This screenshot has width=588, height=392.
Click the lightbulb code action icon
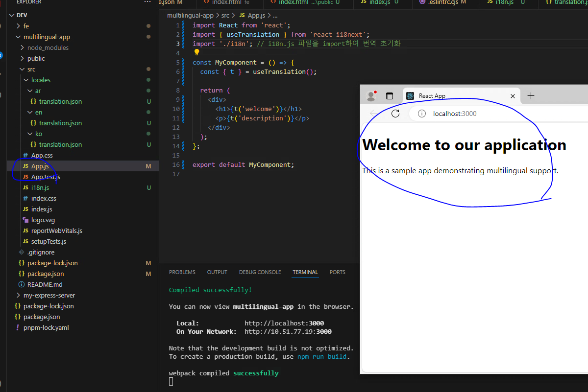[x=196, y=52]
